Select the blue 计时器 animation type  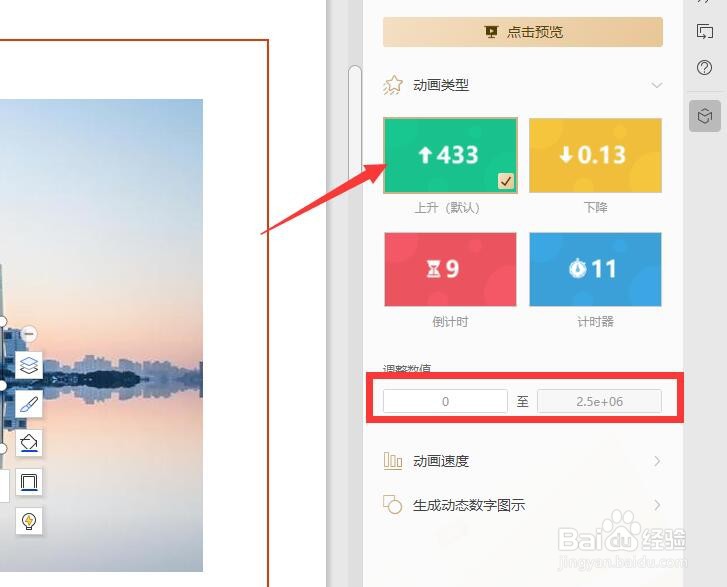point(595,269)
